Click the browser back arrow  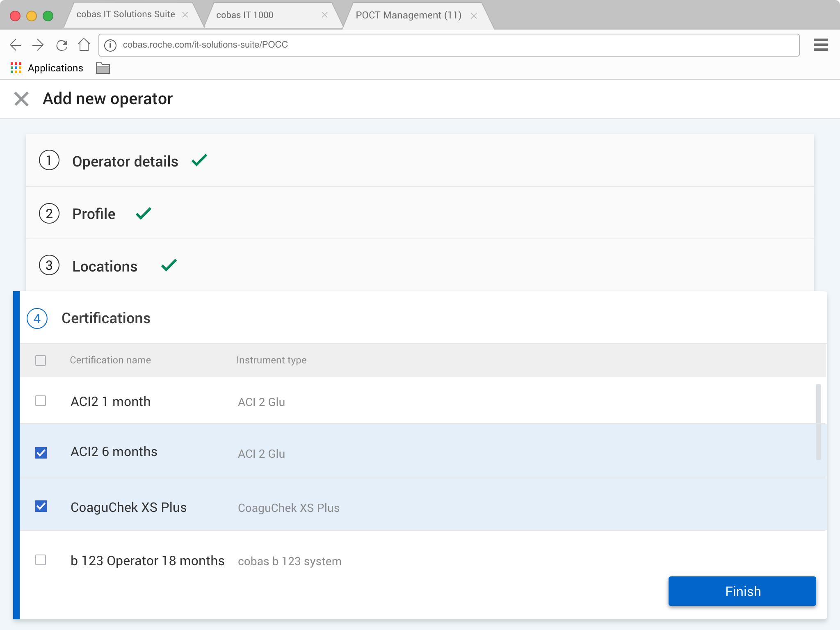(16, 45)
